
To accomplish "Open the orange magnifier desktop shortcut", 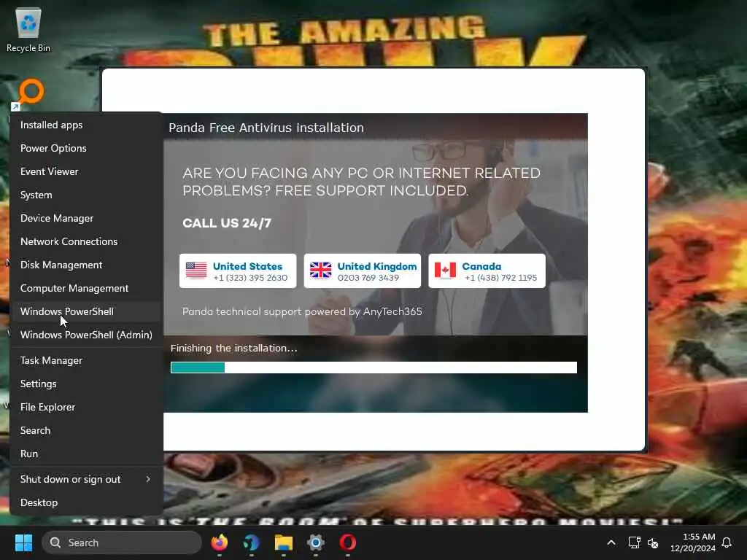I will [28, 94].
